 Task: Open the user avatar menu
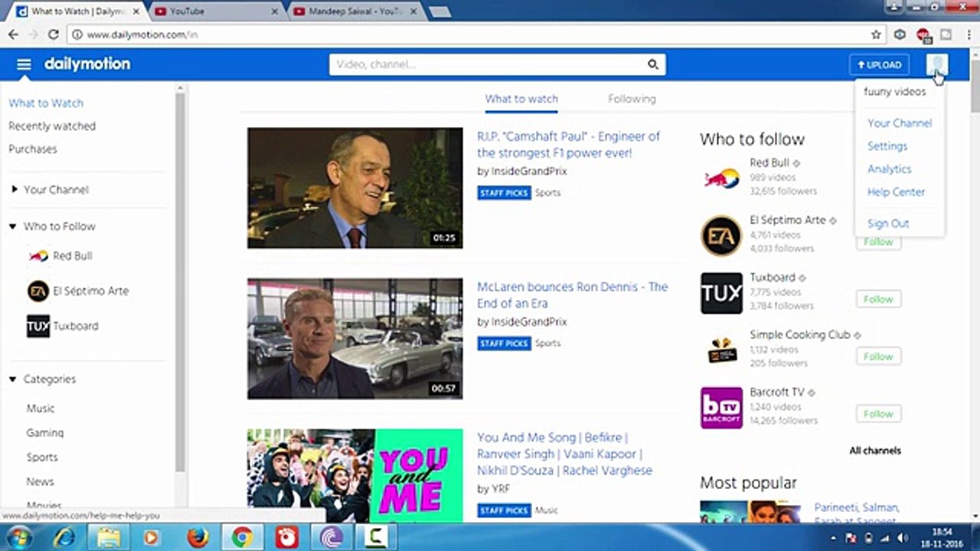pos(936,64)
